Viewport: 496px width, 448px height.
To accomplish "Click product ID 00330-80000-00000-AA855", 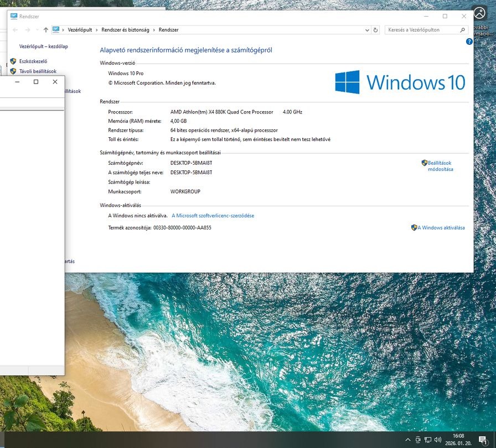I will coord(182,227).
